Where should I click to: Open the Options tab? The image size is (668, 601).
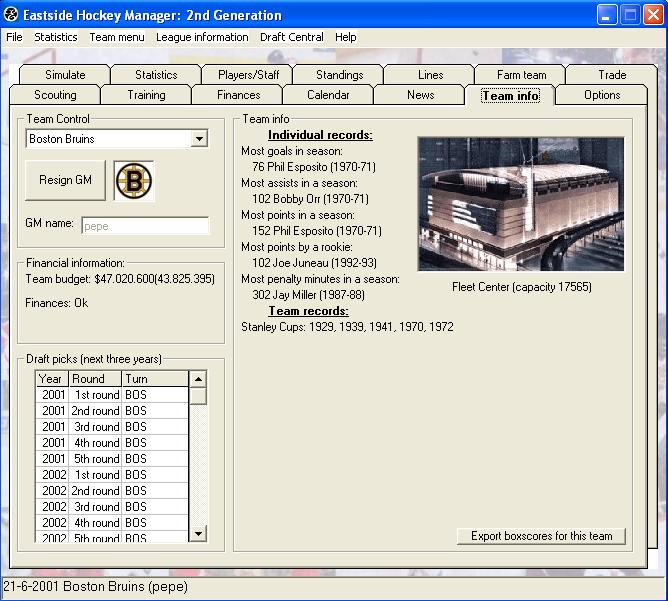pos(602,95)
